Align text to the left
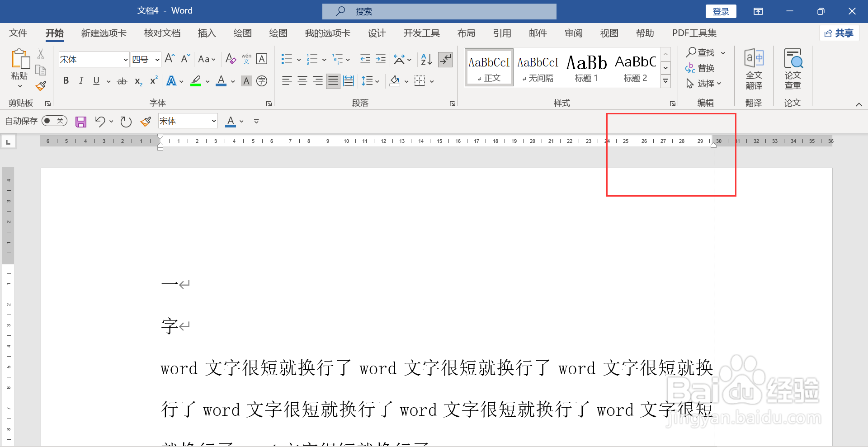This screenshot has height=447, width=868. pyautogui.click(x=287, y=81)
